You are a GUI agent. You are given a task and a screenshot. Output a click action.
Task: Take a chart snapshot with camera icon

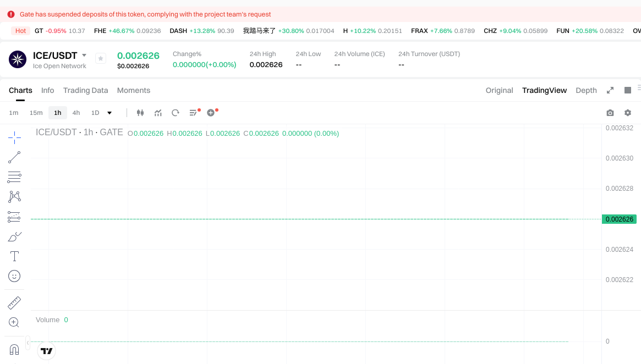(610, 112)
